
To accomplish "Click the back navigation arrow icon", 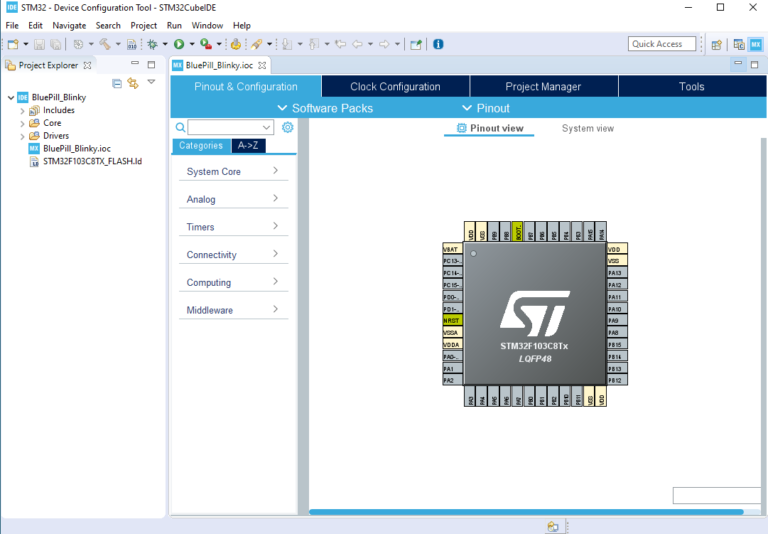I will [358, 45].
